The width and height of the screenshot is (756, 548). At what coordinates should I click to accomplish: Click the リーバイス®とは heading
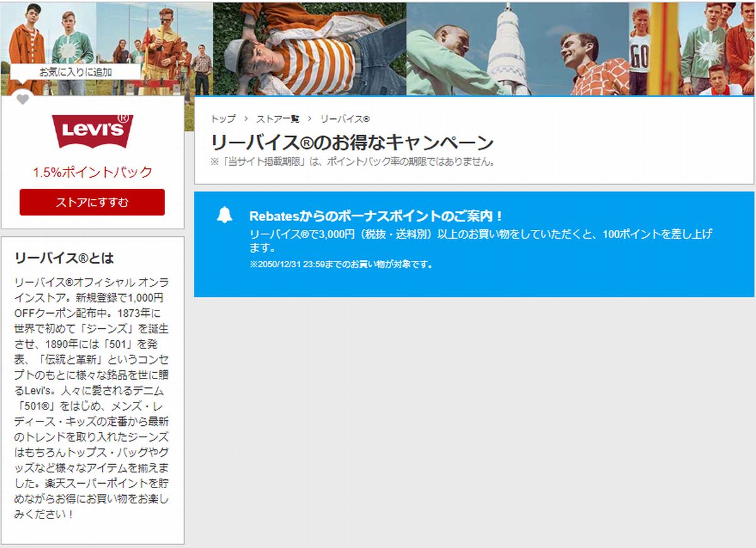point(64,258)
